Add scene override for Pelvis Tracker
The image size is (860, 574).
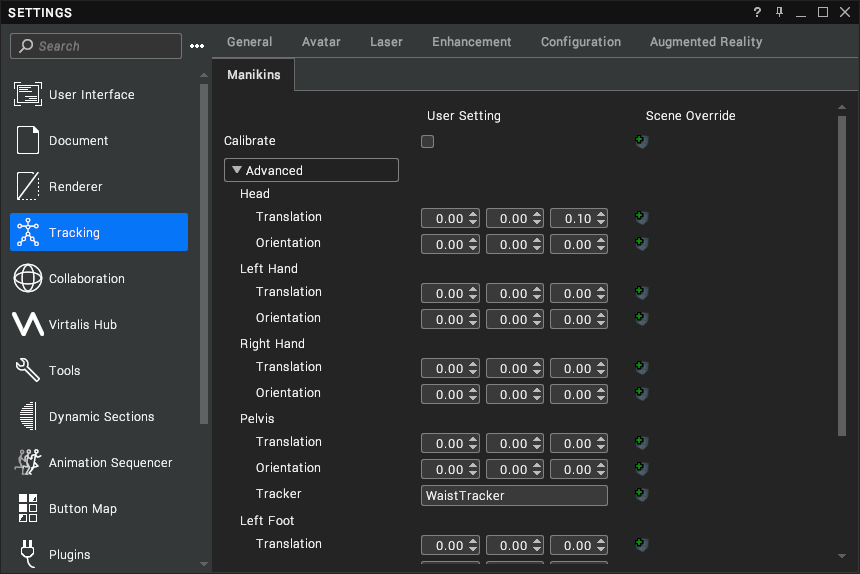[x=641, y=494]
